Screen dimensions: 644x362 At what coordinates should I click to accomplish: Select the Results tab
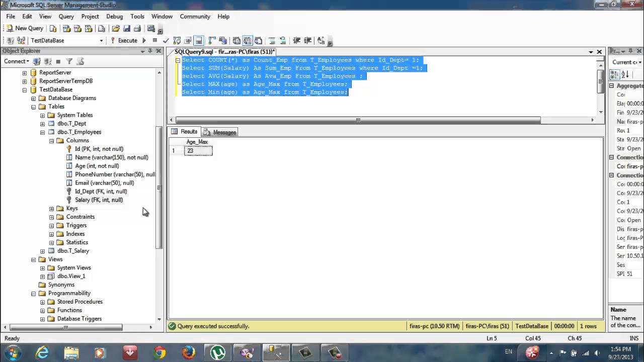[185, 132]
